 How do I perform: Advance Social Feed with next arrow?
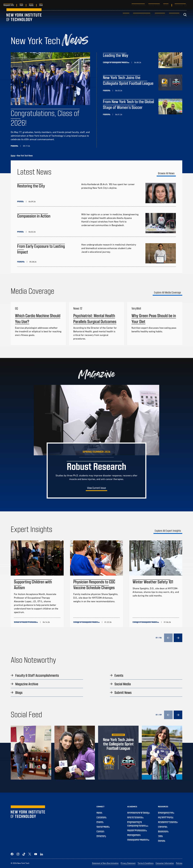[x=178, y=715]
